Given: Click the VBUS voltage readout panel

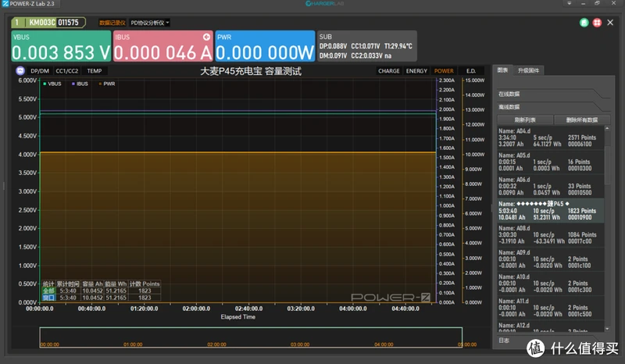Looking at the screenshot, I should tap(61, 46).
